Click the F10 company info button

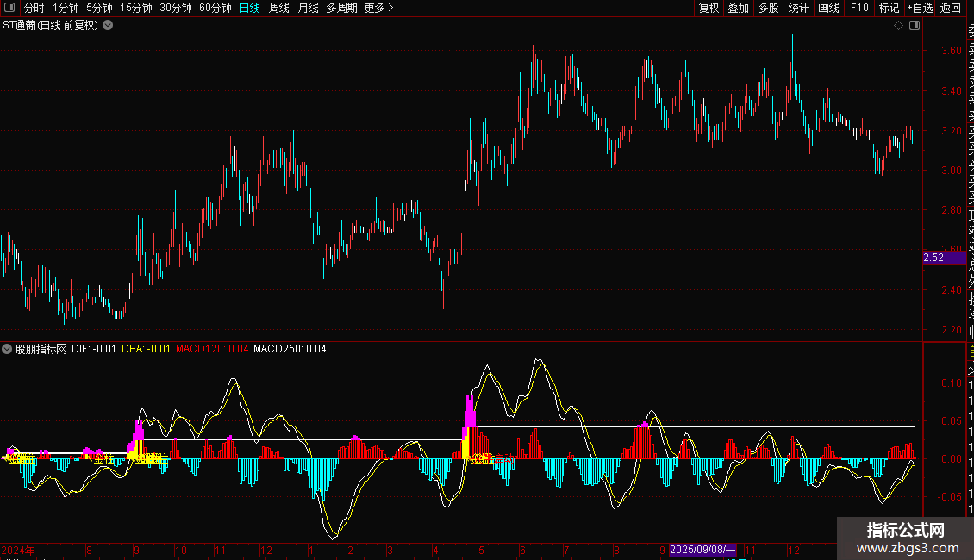click(x=859, y=8)
